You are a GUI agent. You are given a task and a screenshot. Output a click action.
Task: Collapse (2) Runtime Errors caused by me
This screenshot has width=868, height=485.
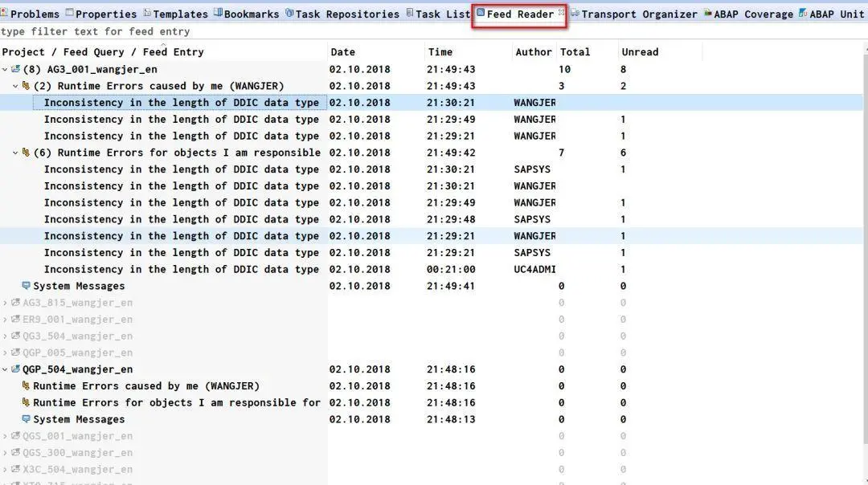[15, 86]
